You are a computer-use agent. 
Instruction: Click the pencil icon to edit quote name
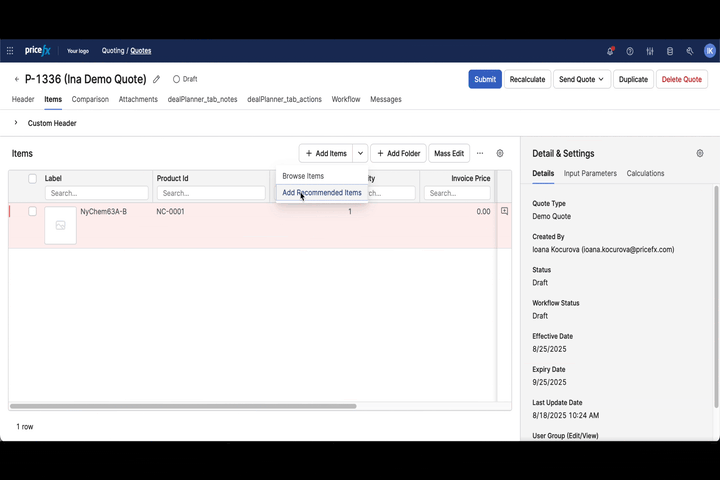tap(156, 79)
